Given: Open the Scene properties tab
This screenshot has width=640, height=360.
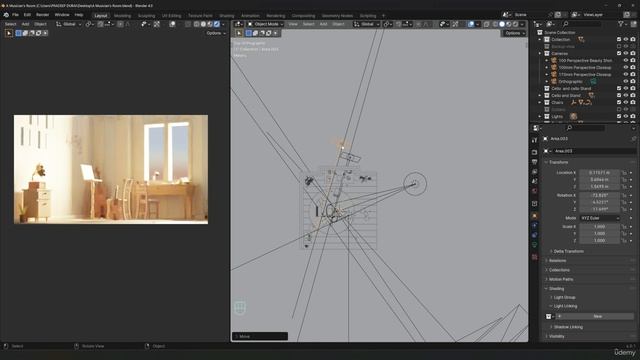Looking at the screenshot, I should click(x=535, y=181).
